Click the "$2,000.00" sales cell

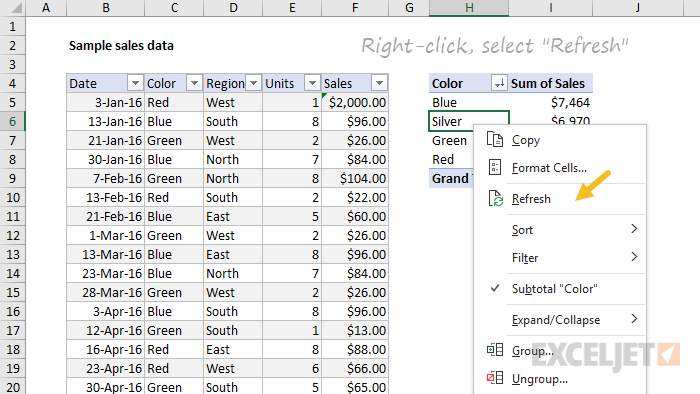click(355, 102)
